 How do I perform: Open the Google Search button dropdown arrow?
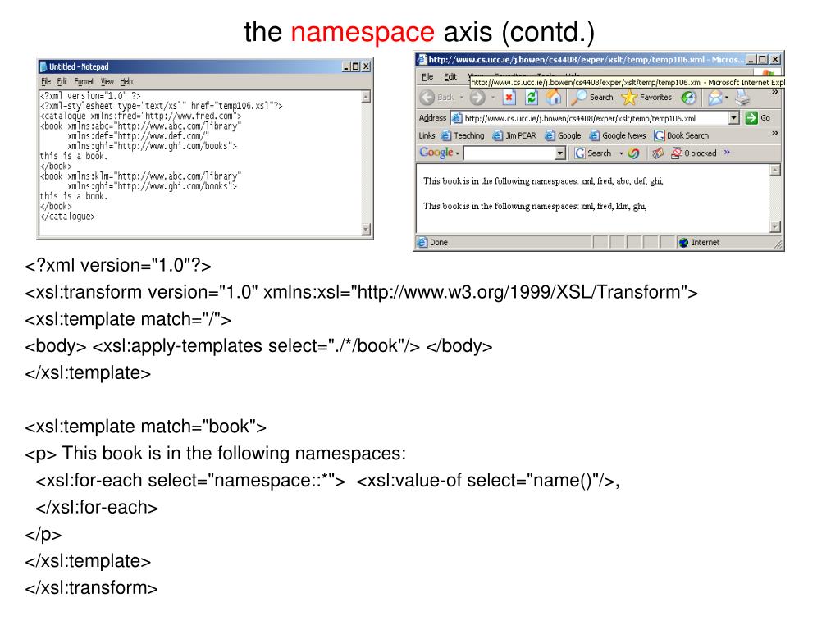pos(621,153)
